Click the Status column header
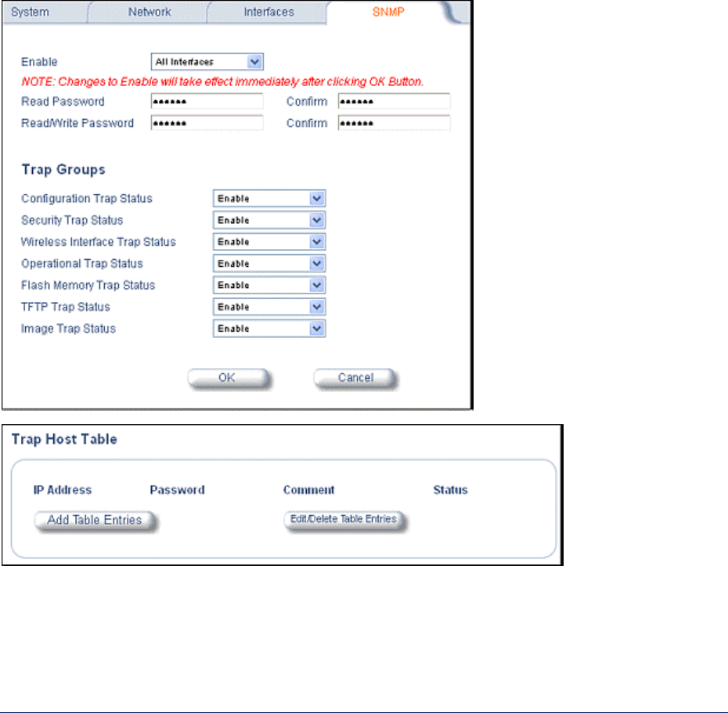 450,490
